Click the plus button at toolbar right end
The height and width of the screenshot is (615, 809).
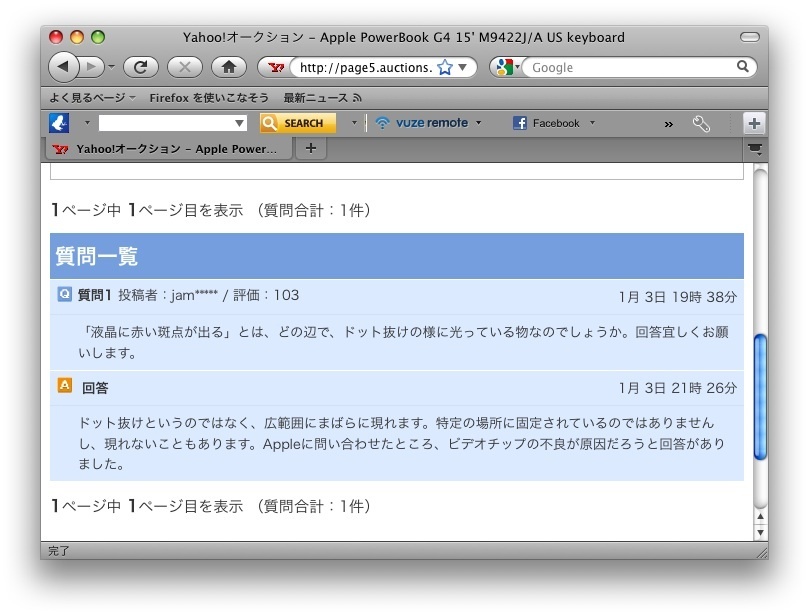click(x=754, y=123)
